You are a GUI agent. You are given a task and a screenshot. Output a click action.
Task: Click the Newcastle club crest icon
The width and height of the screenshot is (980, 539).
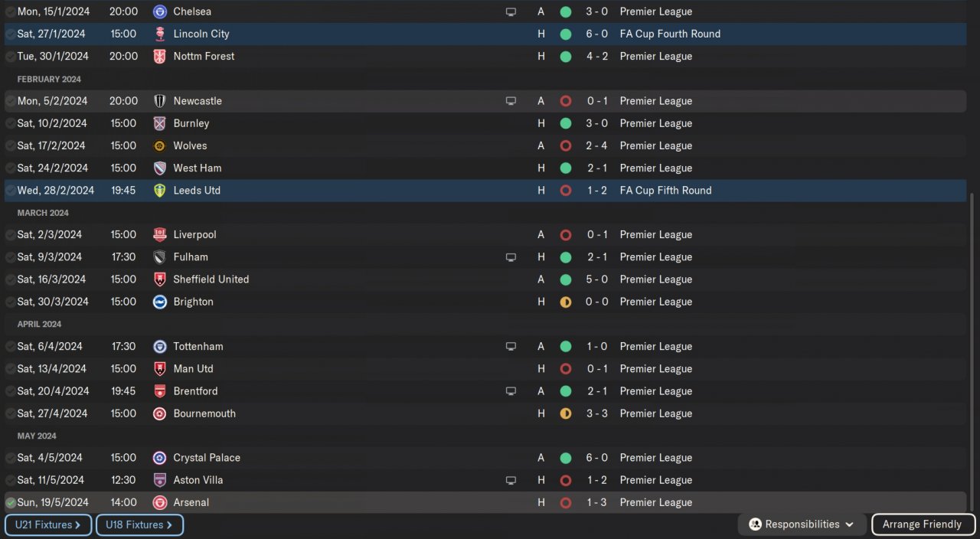[x=159, y=101]
